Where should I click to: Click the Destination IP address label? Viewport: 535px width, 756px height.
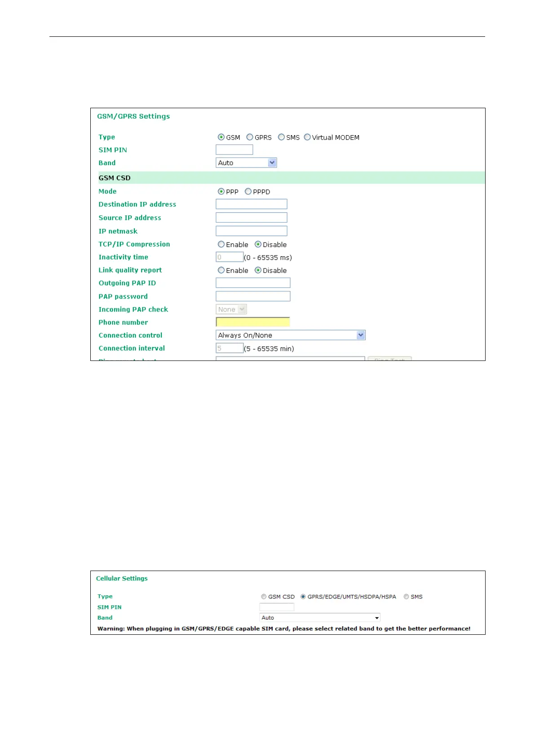pyautogui.click(x=137, y=204)
